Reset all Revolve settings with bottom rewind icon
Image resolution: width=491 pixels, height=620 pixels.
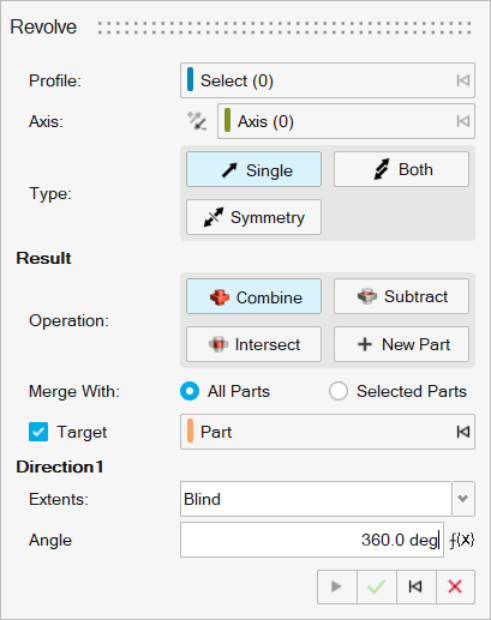(x=416, y=587)
